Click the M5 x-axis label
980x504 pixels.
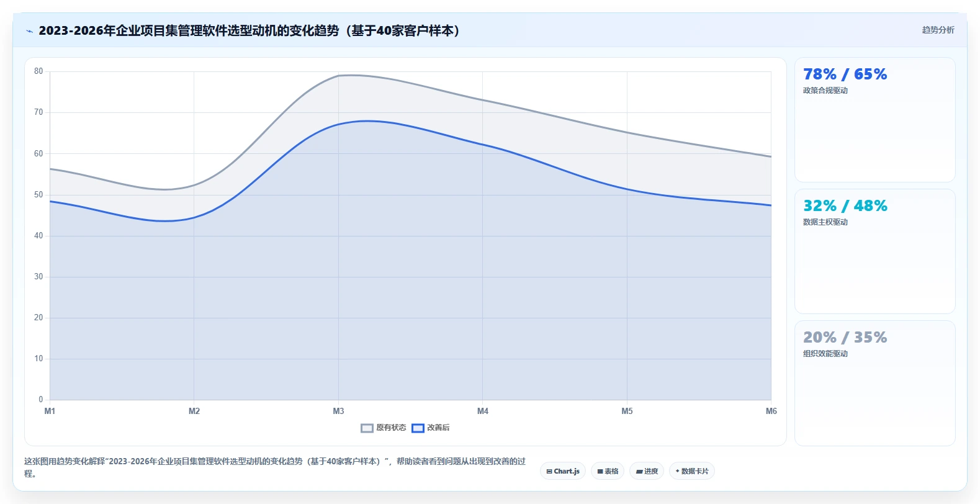point(627,411)
